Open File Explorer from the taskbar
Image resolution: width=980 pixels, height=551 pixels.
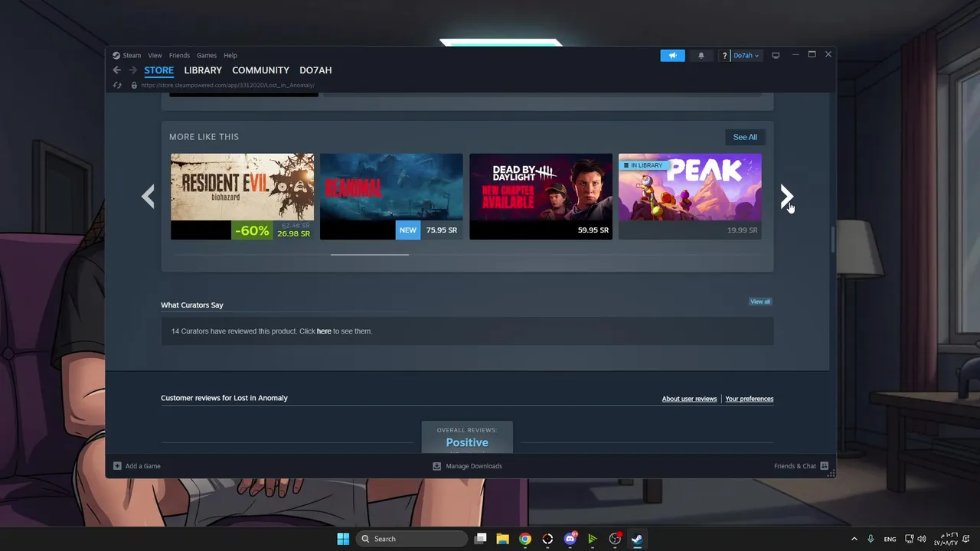[x=502, y=539]
